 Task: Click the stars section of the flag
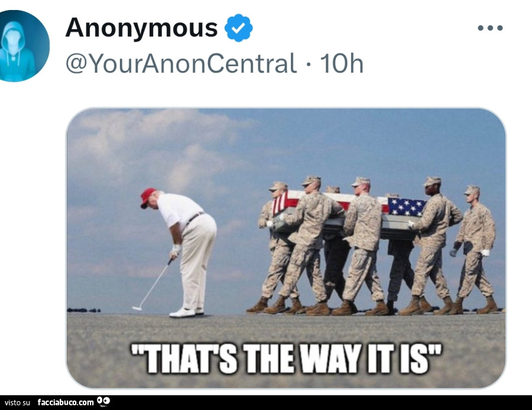click(406, 207)
